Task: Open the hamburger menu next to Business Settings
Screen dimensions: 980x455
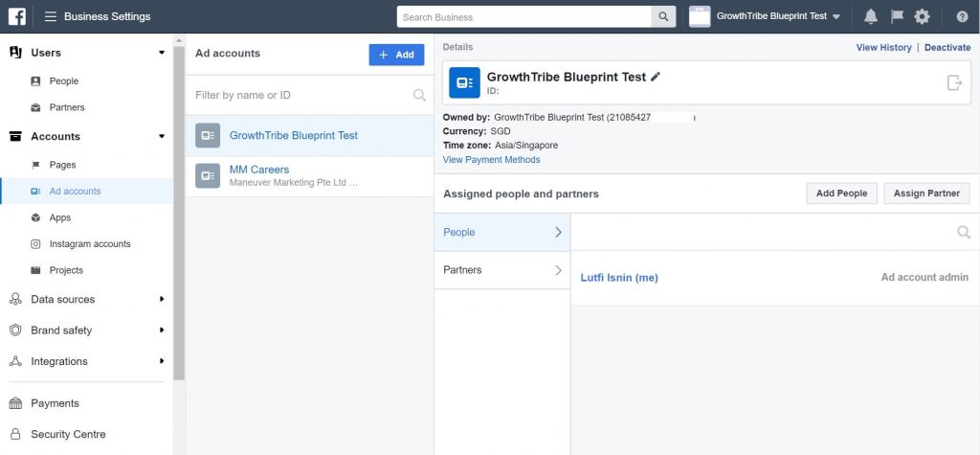Action: pyautogui.click(x=51, y=17)
